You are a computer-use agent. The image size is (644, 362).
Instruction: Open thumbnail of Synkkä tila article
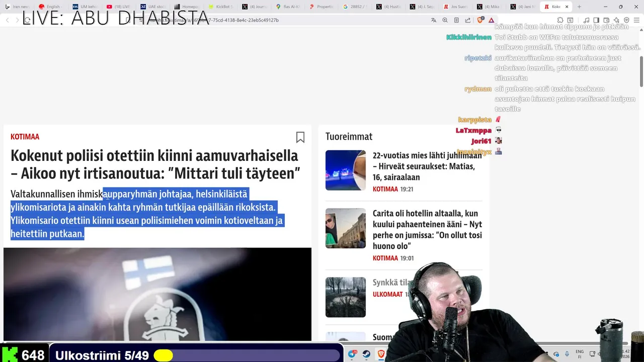(345, 297)
